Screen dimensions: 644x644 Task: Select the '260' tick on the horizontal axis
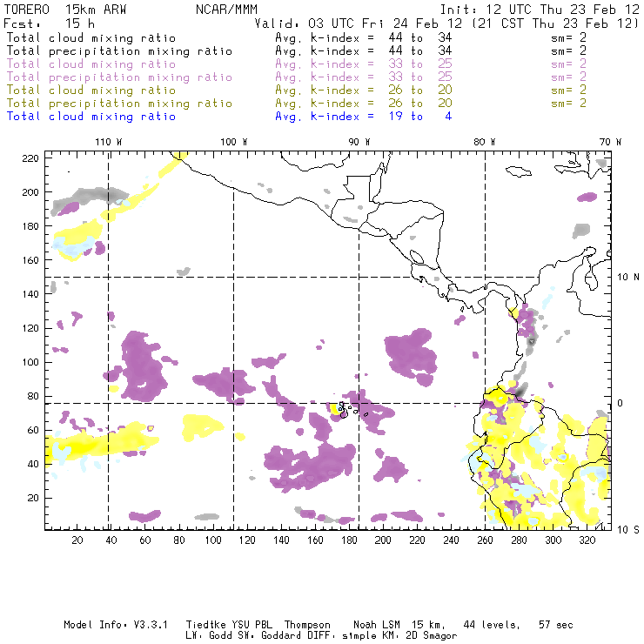485,540
